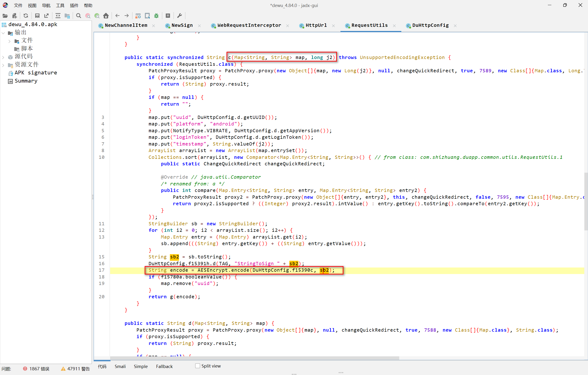Open preferences wrench icon
This screenshot has height=375, width=588.
(179, 16)
